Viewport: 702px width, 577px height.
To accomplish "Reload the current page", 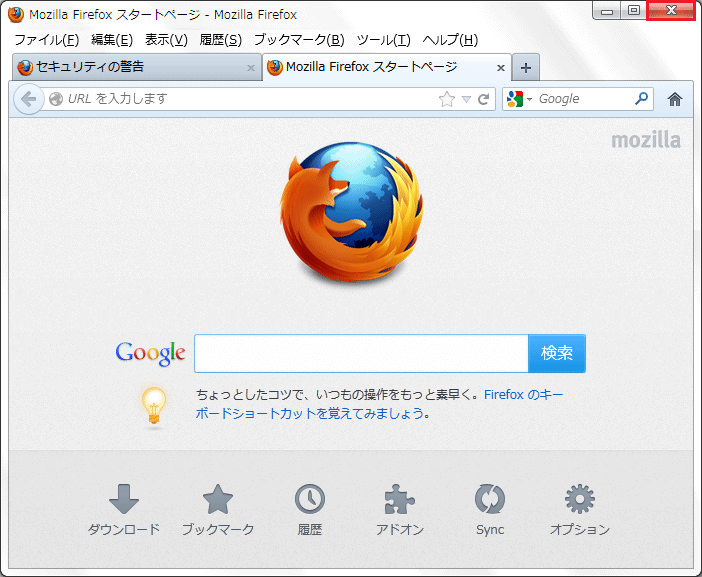I will click(x=483, y=99).
